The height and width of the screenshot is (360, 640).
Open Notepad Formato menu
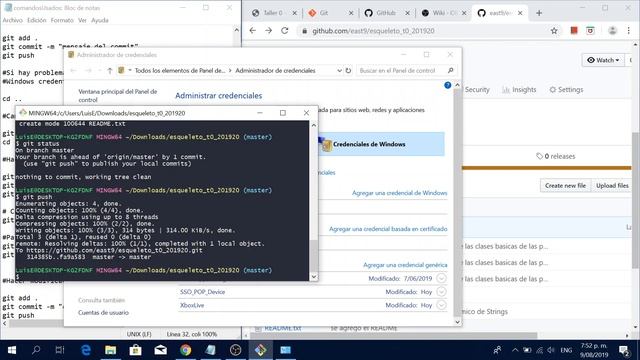point(62,20)
